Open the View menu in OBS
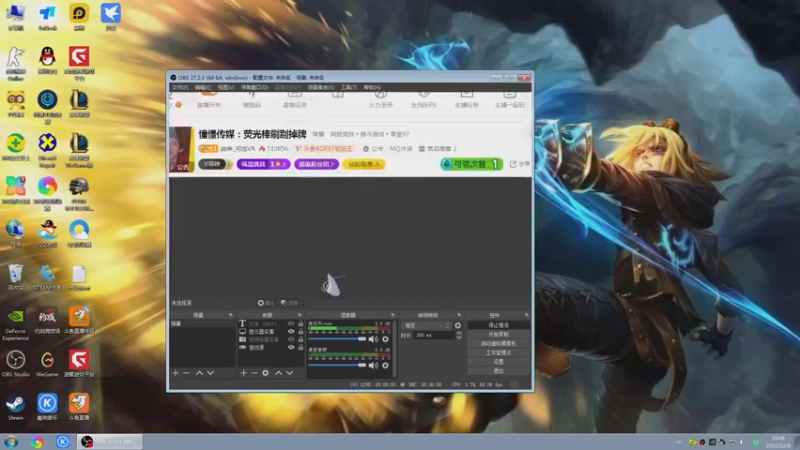 click(226, 87)
